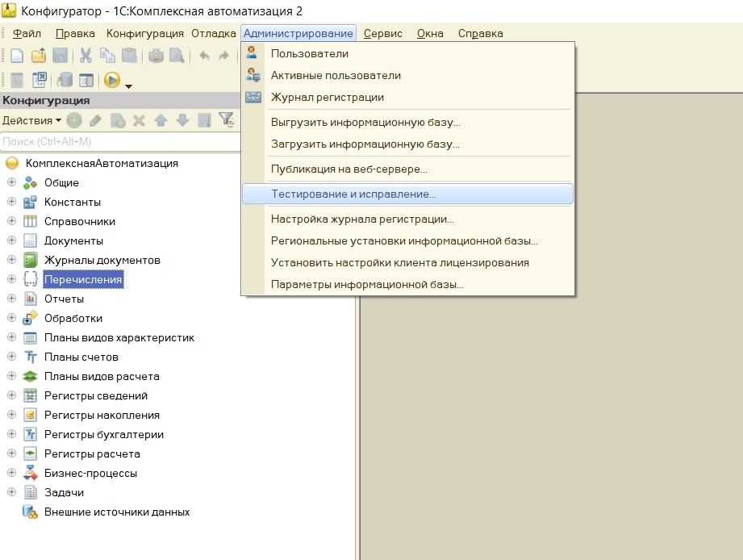Click the Журнал регистрации icon in the menu
Viewport: 743px width, 560px height.
pos(253,97)
